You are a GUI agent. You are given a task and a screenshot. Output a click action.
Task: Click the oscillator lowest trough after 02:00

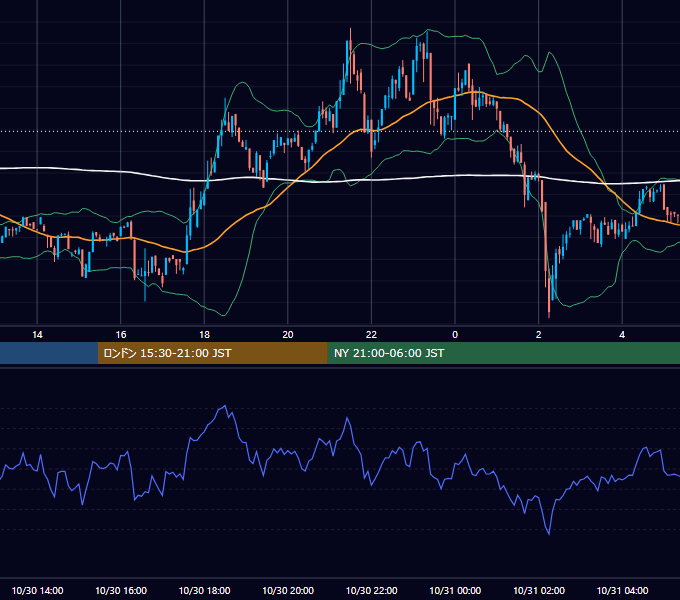click(x=549, y=534)
